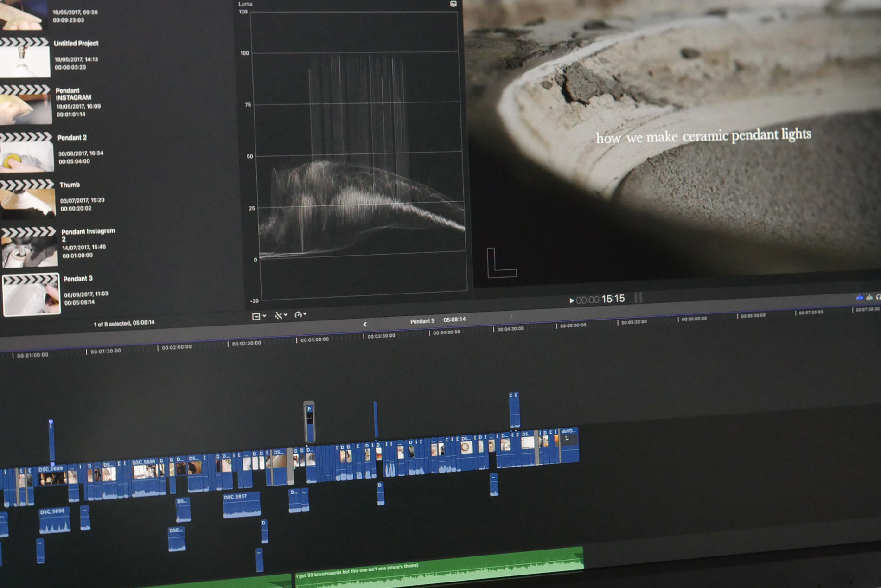Click the 00:01:00:00 mark on timeline ruler
The image size is (881, 588).
click(x=32, y=355)
